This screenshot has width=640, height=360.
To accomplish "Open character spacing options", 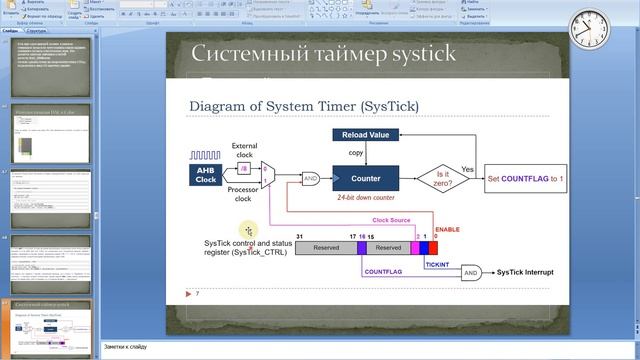I will coord(163,14).
